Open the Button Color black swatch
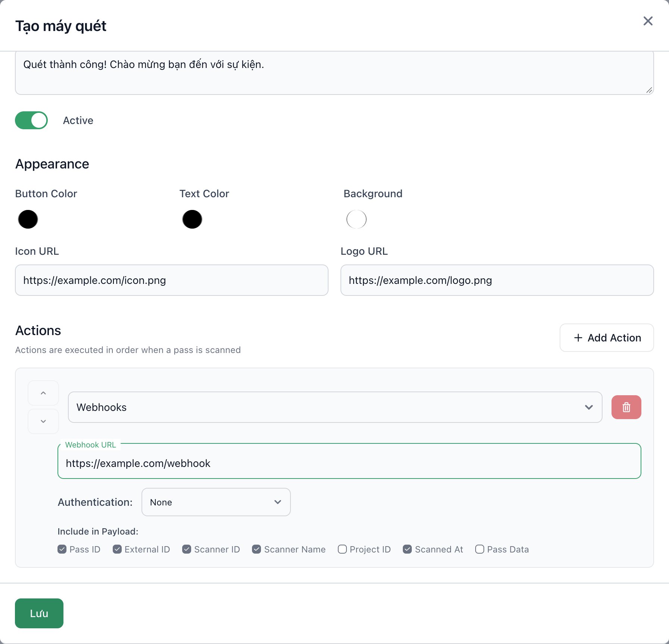Screen dimensions: 669x644 point(28,219)
